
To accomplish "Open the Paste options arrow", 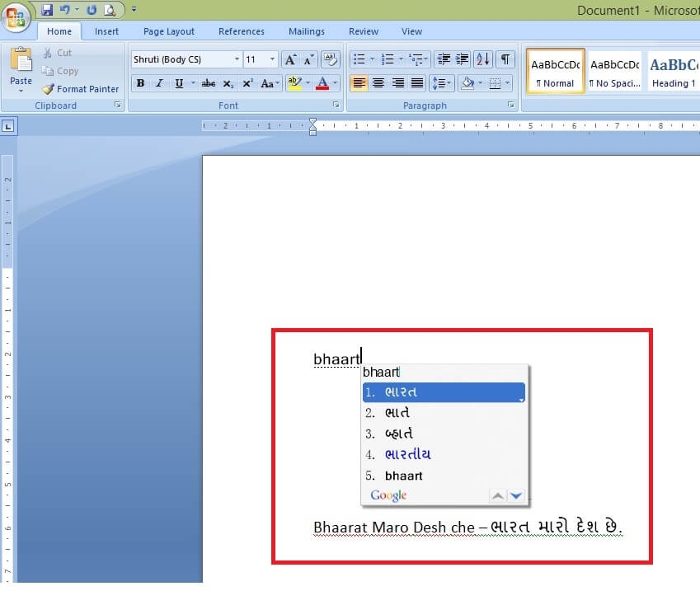I will coord(21,91).
